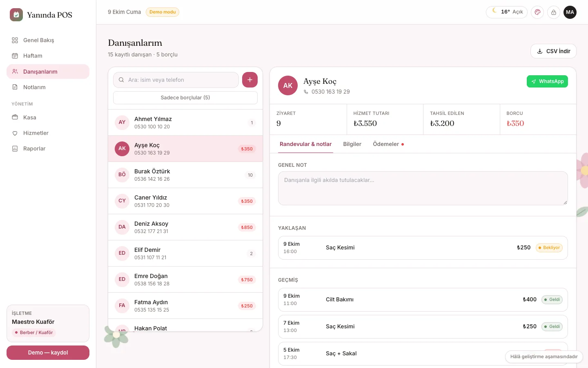
Task: Download the client list with CSV İndir
Action: point(553,51)
